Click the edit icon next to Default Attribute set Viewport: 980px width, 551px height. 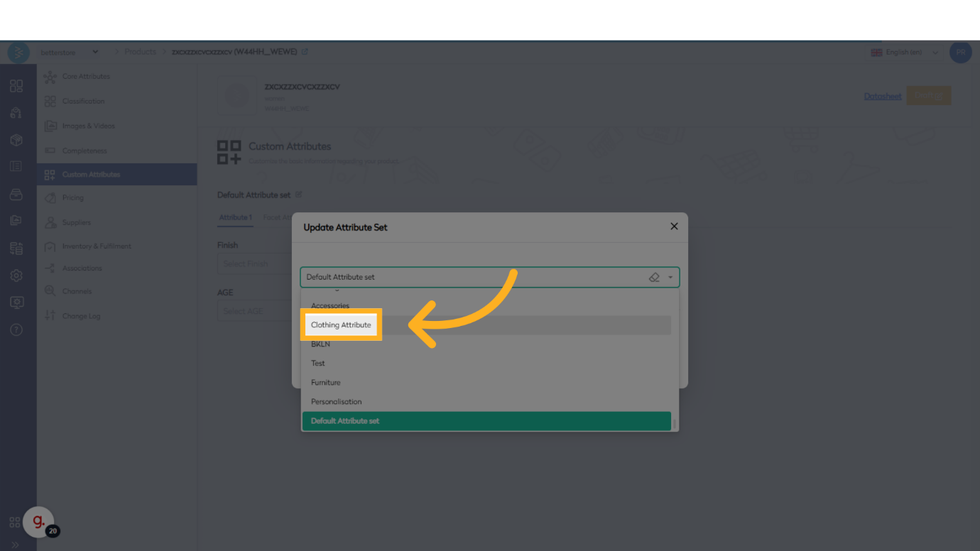[298, 195]
